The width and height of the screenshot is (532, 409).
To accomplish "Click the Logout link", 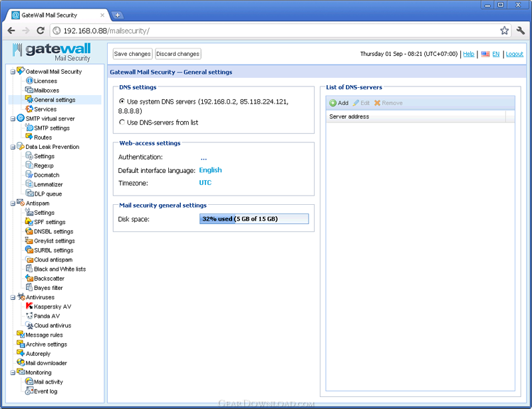I will [x=514, y=54].
